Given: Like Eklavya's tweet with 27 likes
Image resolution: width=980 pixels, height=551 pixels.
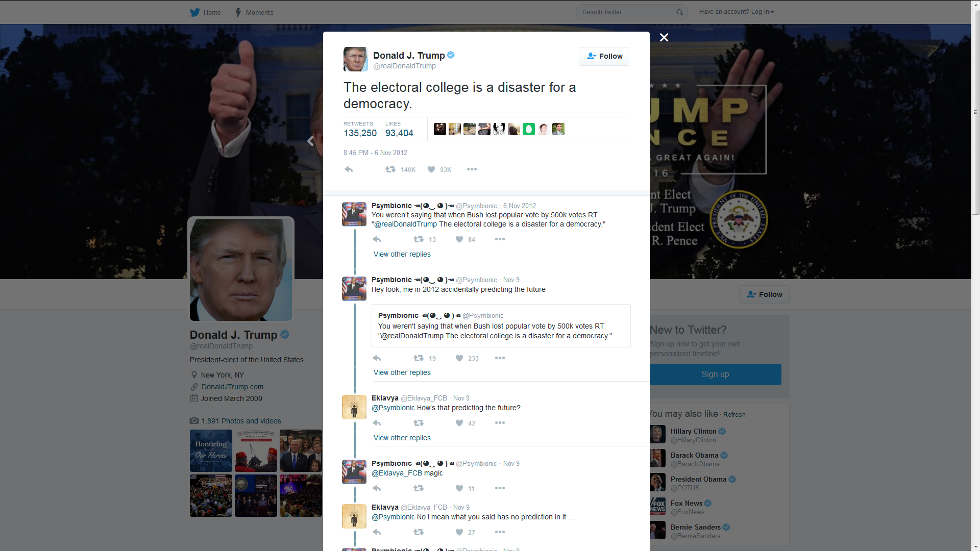Looking at the screenshot, I should coord(459,532).
